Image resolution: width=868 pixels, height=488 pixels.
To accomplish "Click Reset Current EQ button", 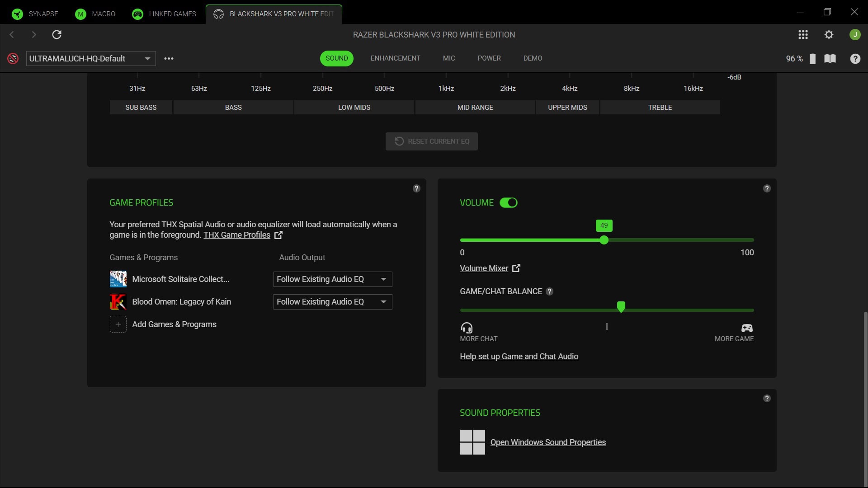I will (x=432, y=141).
